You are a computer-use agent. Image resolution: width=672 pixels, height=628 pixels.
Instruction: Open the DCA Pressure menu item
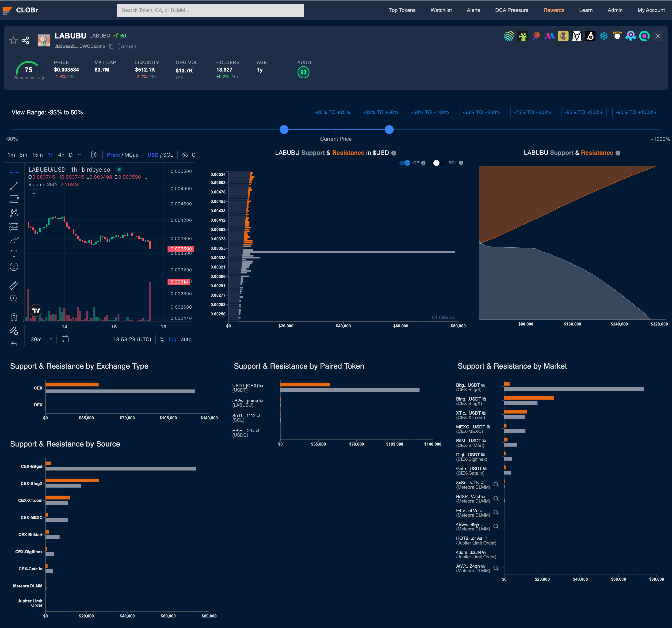[512, 10]
